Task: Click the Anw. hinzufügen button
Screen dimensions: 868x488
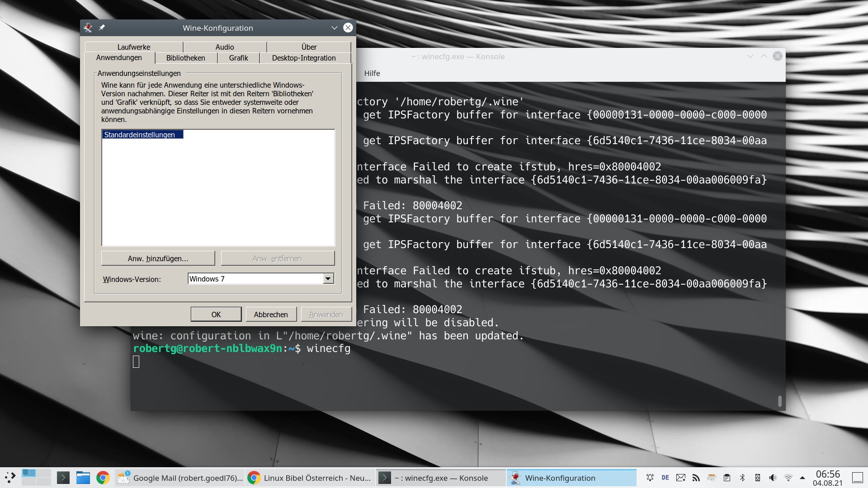Action: pyautogui.click(x=158, y=258)
